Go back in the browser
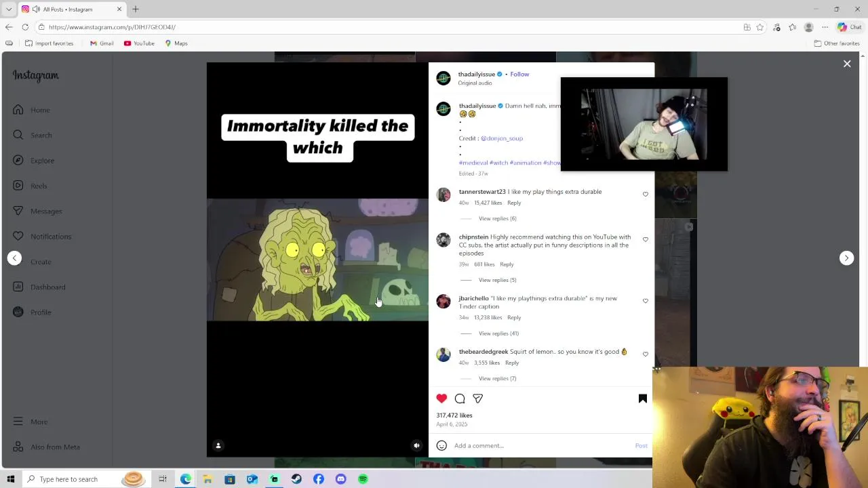The image size is (868, 488). point(9,27)
